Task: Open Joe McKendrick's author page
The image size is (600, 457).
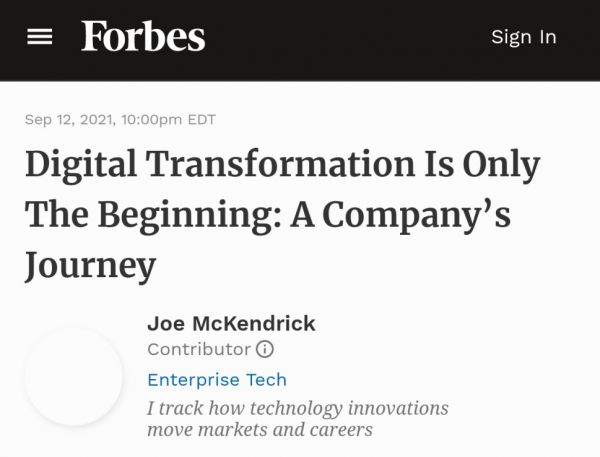Action: [231, 323]
